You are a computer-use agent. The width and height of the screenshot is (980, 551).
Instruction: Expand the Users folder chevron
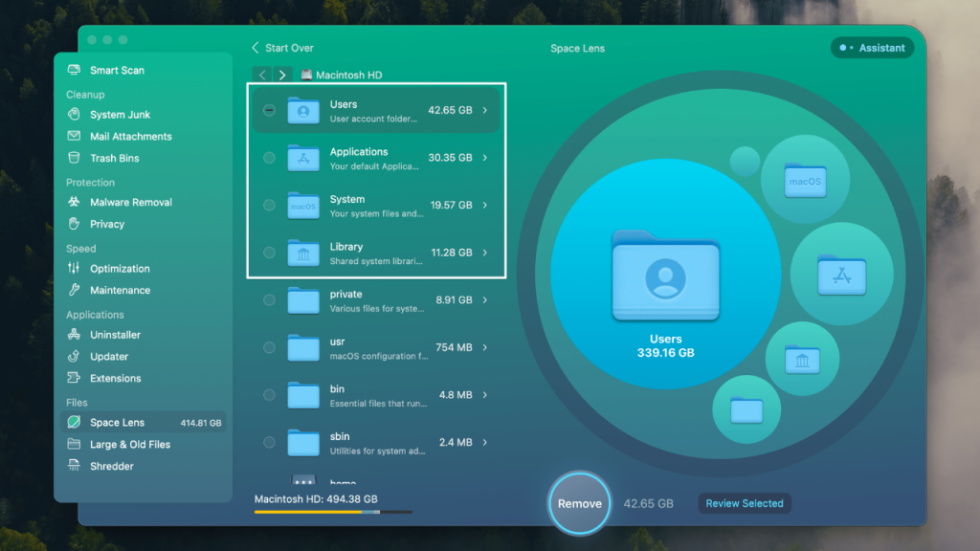[485, 111]
